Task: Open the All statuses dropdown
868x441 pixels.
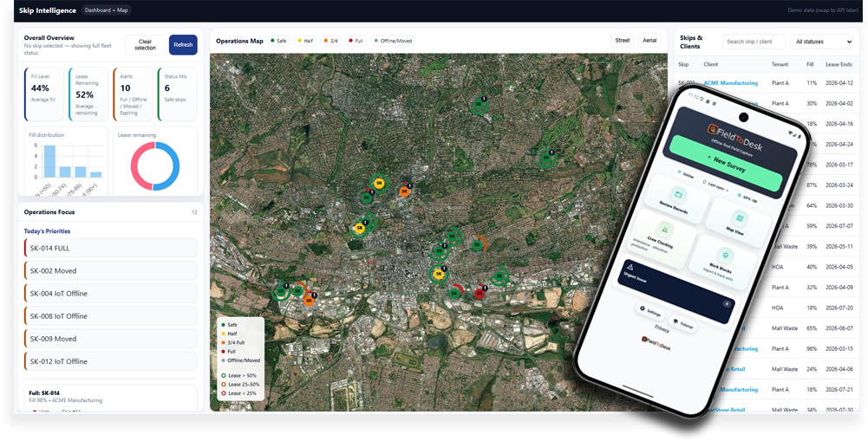Action: click(x=822, y=42)
